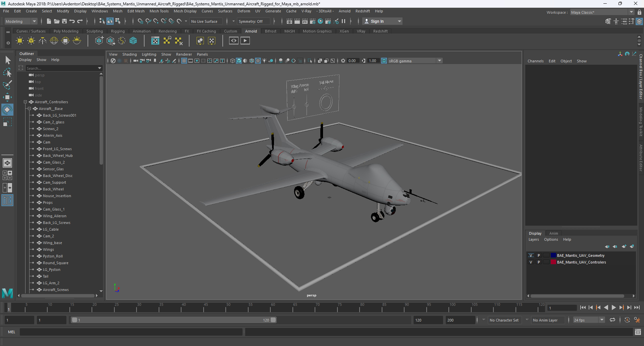Screen dimensions: 644x346
Task: Switch to the Poly Modeling shelf tab
Action: (66, 31)
